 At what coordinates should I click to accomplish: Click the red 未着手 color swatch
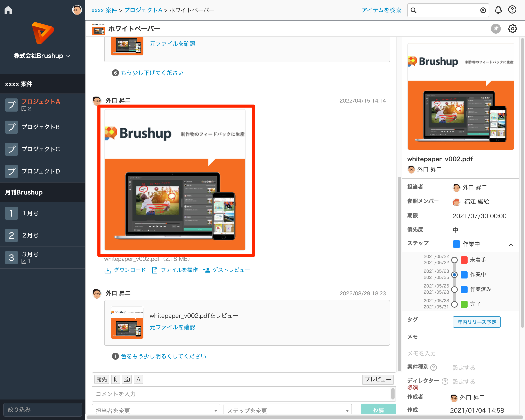[x=464, y=260]
